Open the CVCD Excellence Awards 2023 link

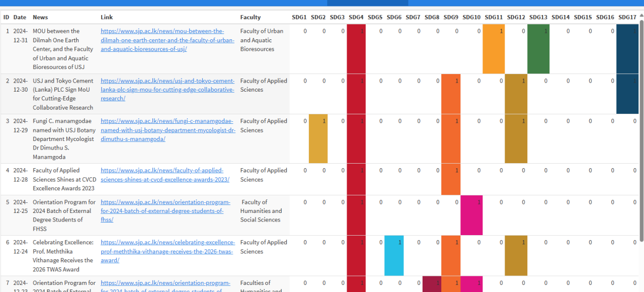click(x=165, y=175)
